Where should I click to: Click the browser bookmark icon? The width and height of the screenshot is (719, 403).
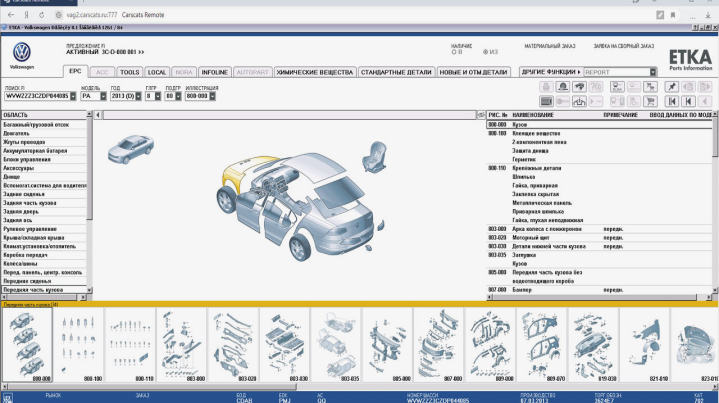[673, 15]
